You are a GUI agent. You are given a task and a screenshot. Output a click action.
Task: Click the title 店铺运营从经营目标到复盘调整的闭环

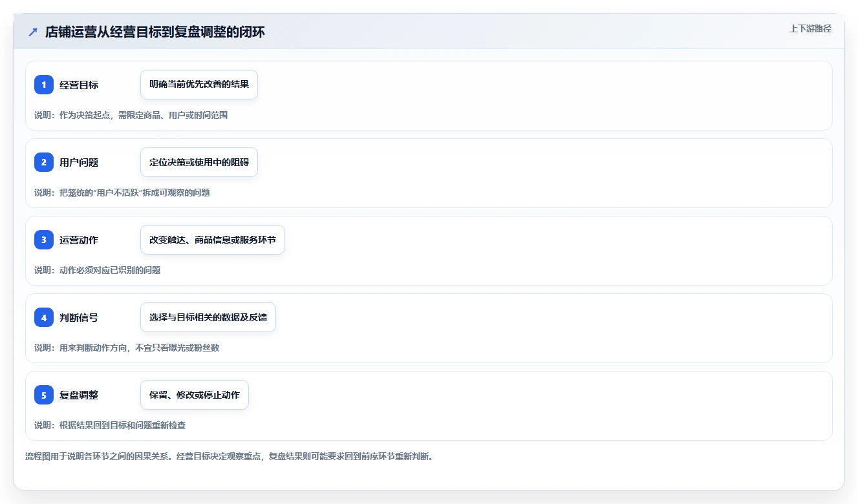coord(155,32)
